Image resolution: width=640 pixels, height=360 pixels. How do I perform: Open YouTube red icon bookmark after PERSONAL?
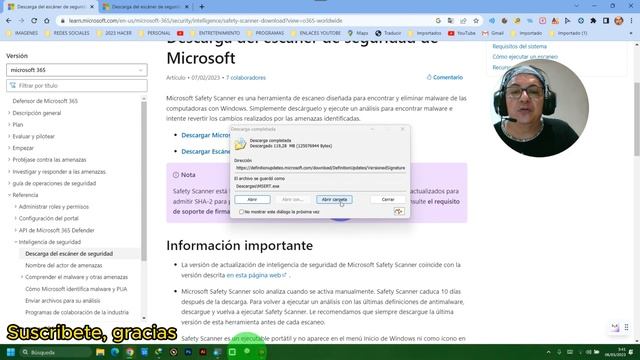[x=180, y=33]
